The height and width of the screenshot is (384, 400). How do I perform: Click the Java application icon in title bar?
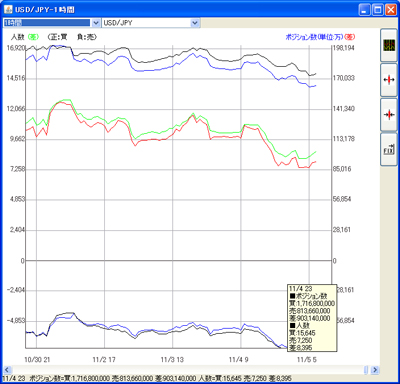[8, 9]
